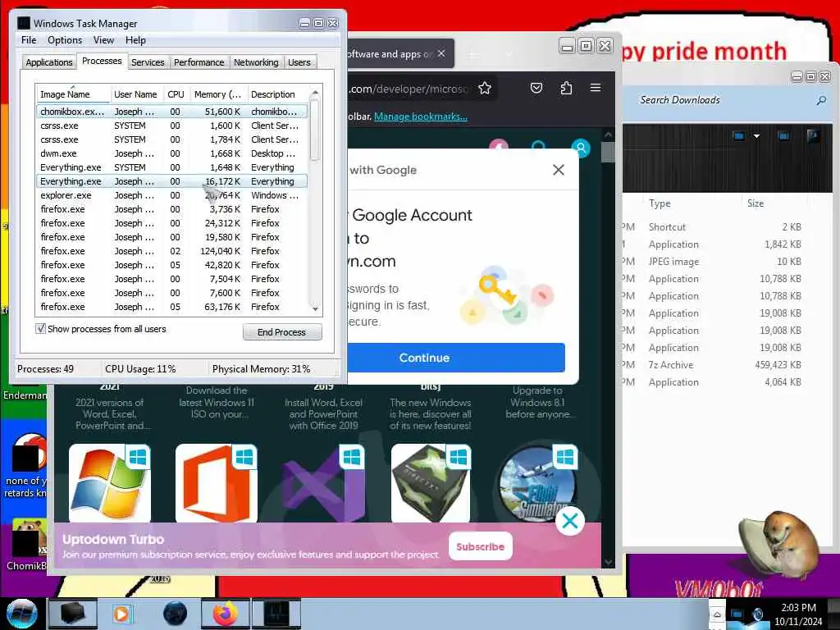Open Pocket save icon in Firefox toolbar
The image size is (840, 630).
coord(536,89)
